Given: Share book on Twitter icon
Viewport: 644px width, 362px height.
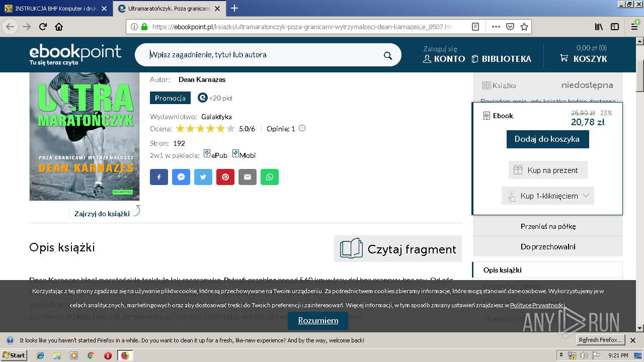Looking at the screenshot, I should [x=203, y=177].
